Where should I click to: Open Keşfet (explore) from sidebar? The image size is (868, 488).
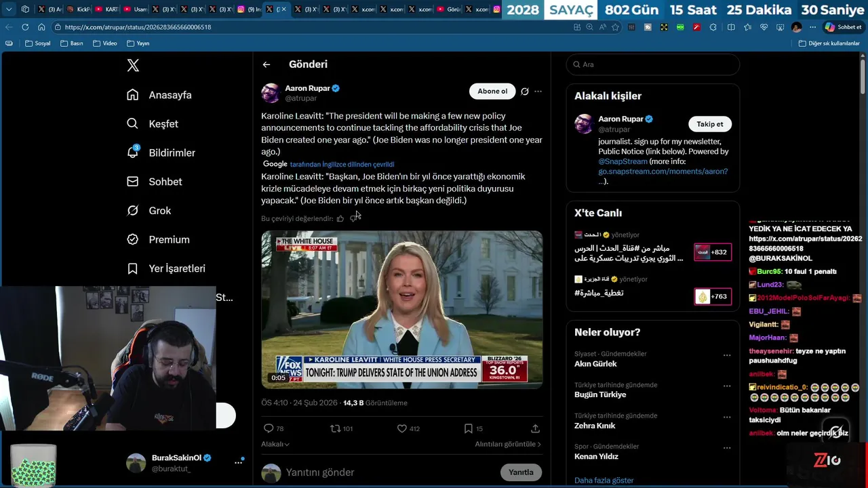pos(153,124)
